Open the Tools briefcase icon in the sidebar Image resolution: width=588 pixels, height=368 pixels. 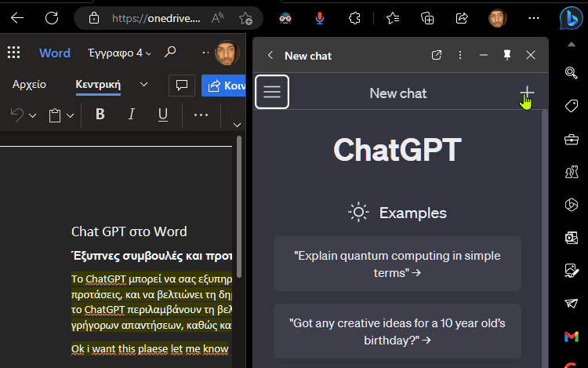tap(571, 140)
